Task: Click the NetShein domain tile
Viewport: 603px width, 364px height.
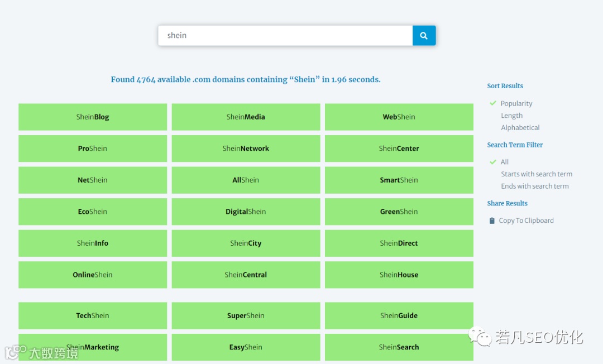Action: [93, 180]
